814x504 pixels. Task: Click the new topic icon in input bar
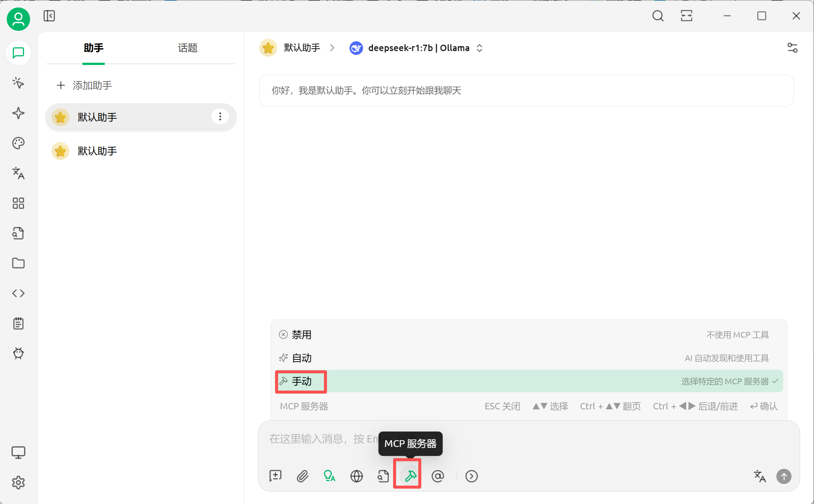tap(275, 476)
